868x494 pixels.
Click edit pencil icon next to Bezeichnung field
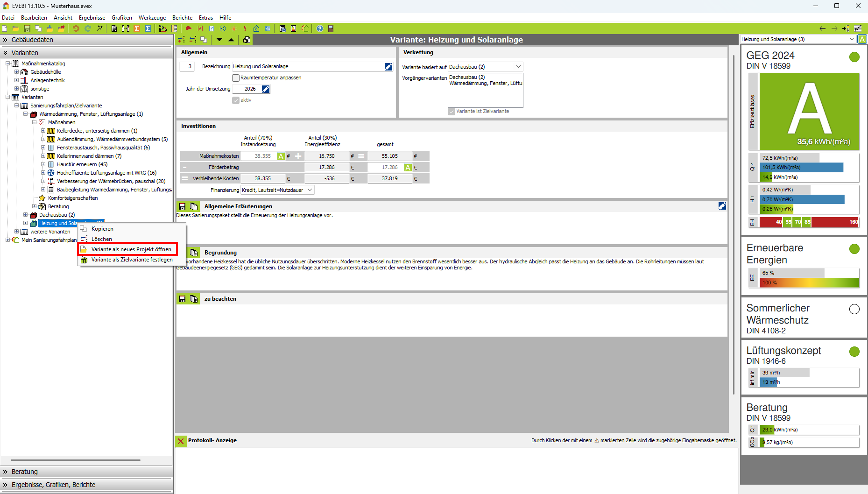[x=388, y=67]
